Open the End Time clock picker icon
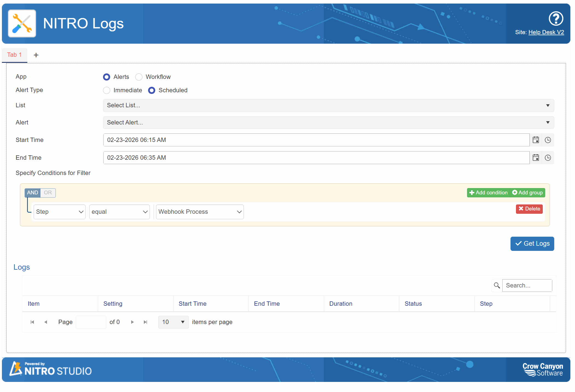The height and width of the screenshot is (392, 575). pos(548,158)
